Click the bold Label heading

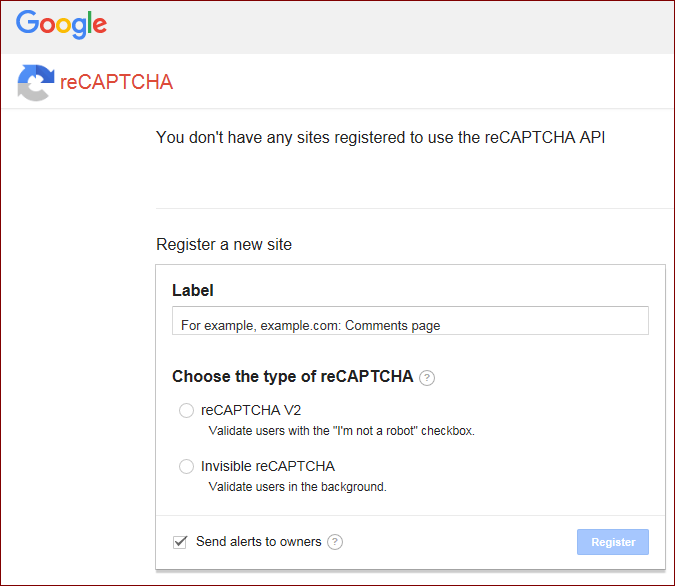192,291
